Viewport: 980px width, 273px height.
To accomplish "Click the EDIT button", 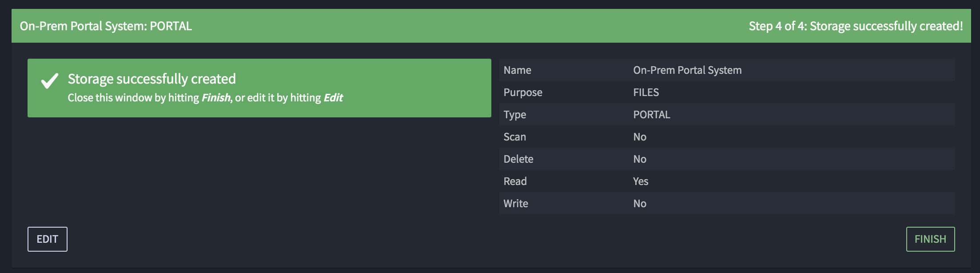I will [x=48, y=239].
